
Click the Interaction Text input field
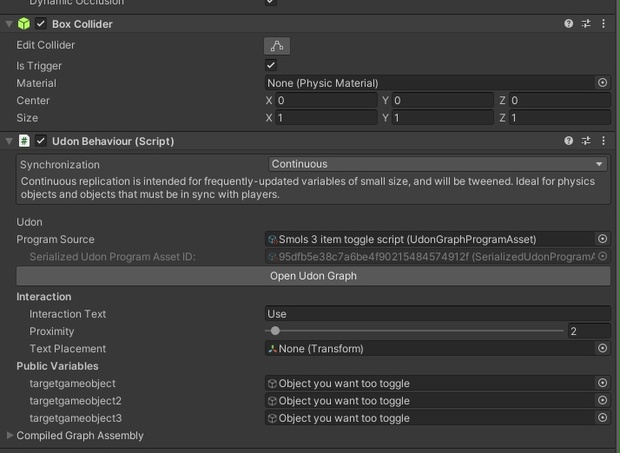coord(437,314)
